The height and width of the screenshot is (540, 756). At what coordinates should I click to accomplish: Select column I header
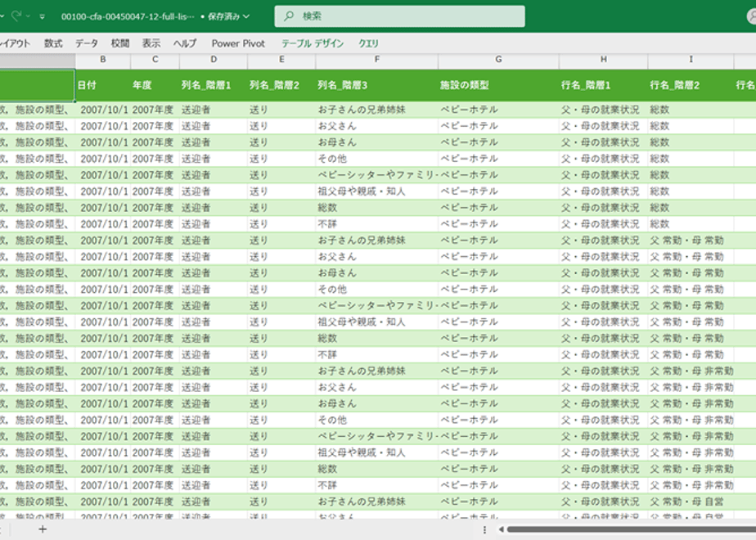pyautogui.click(x=691, y=60)
